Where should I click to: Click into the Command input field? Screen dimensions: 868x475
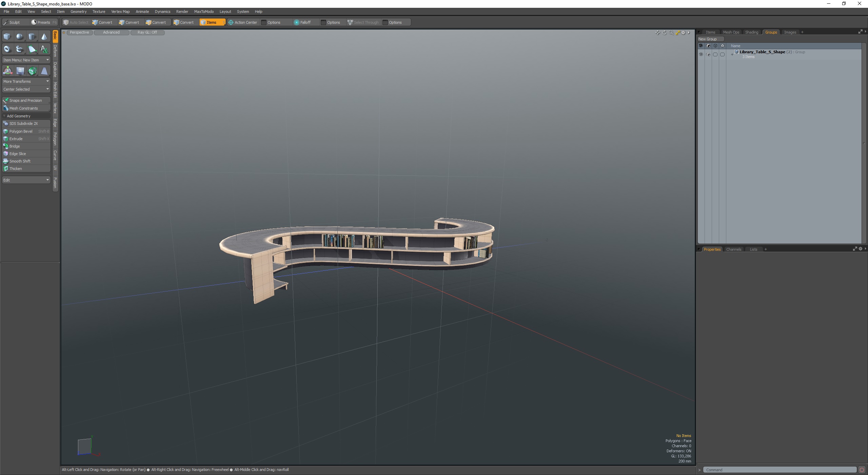(x=780, y=470)
